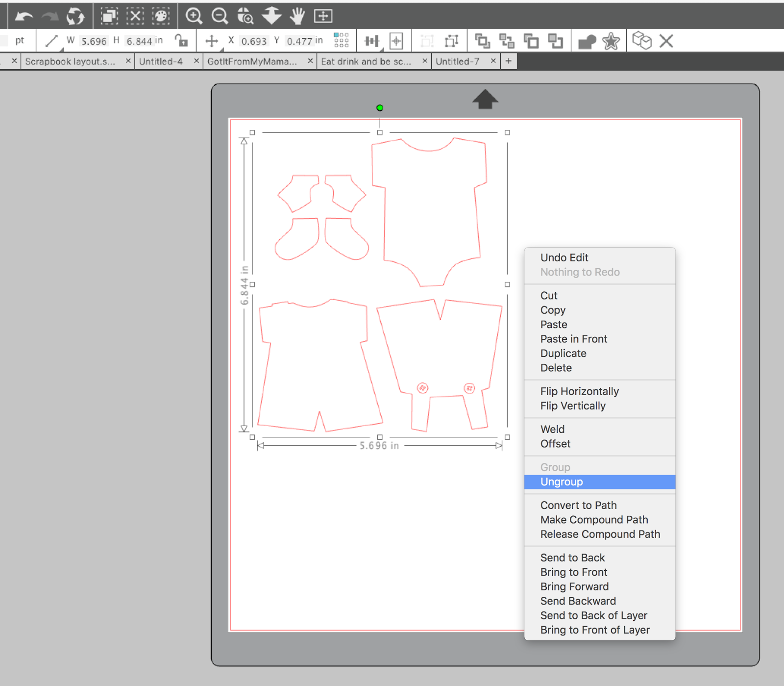Choose Paste from the context menu
This screenshot has width=784, height=686.
(600, 325)
